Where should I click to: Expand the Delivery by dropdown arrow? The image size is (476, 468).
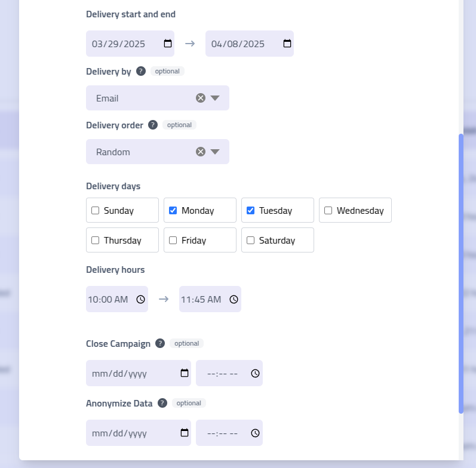click(x=215, y=98)
